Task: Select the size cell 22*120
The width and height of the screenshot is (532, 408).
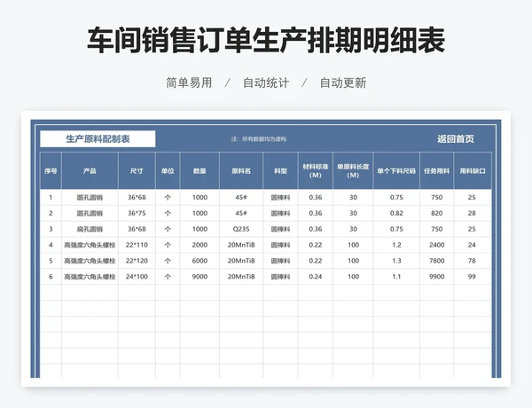Action: 137,261
